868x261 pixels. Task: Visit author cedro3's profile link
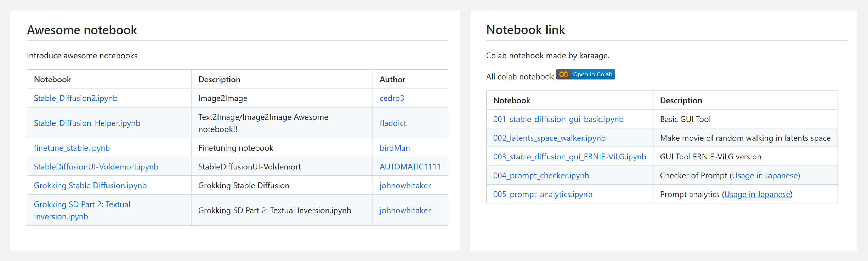pyautogui.click(x=392, y=98)
